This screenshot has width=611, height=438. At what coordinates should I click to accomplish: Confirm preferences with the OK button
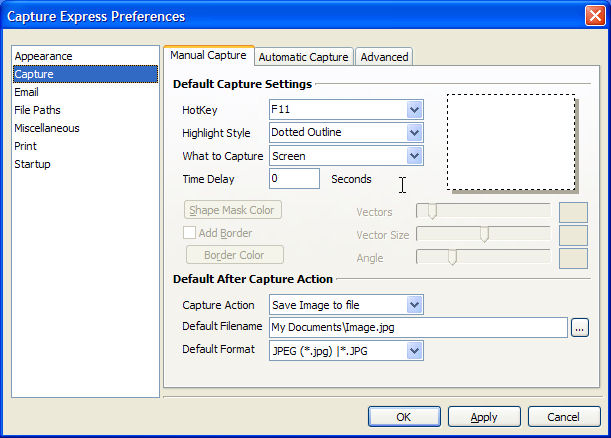pyautogui.click(x=404, y=417)
